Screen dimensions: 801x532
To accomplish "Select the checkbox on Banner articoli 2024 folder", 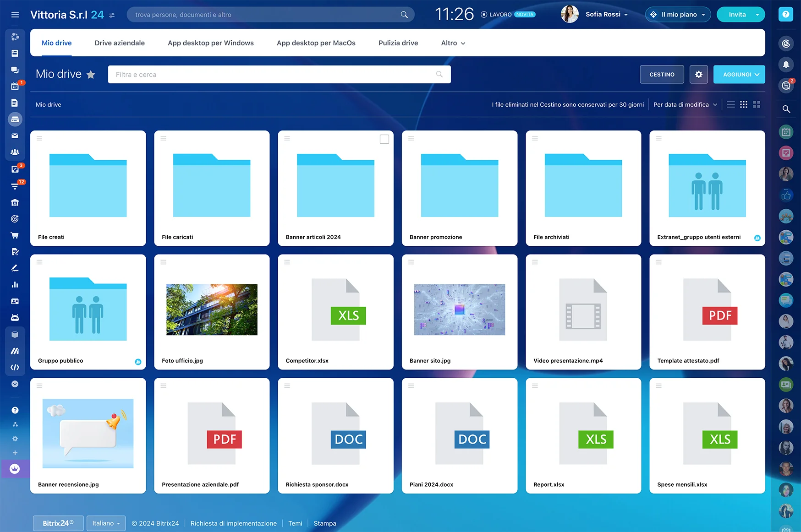I will [384, 139].
